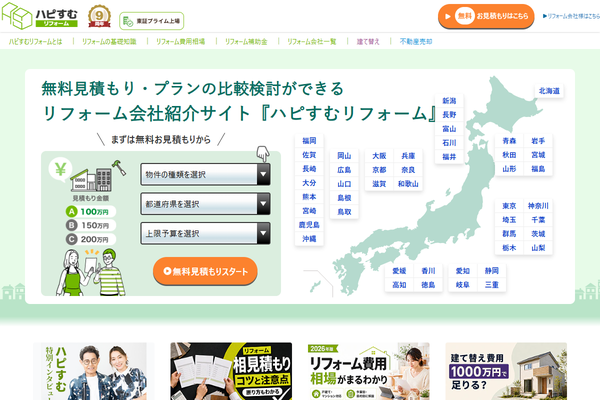The height and width of the screenshot is (400, 600).
Task: Open the ハピすむリフォームとは menu item
Action: coord(35,41)
